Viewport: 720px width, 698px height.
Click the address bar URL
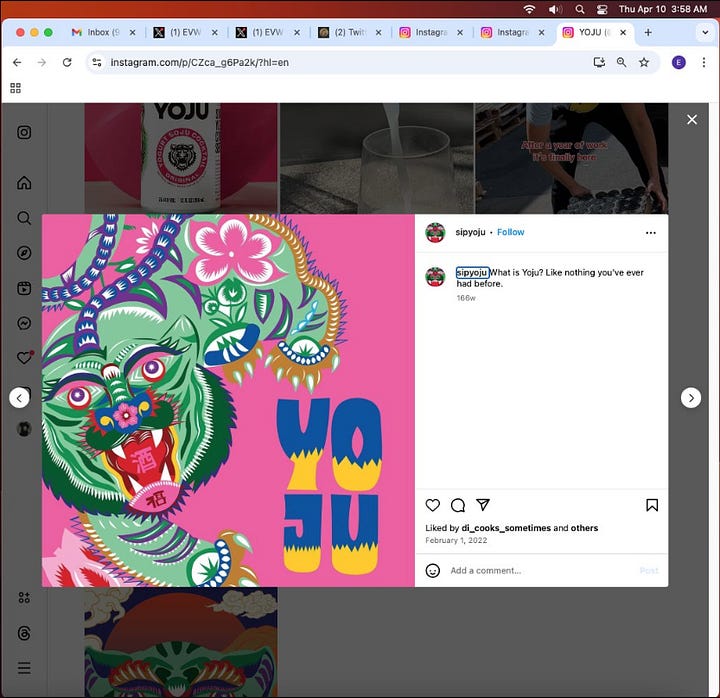200,62
